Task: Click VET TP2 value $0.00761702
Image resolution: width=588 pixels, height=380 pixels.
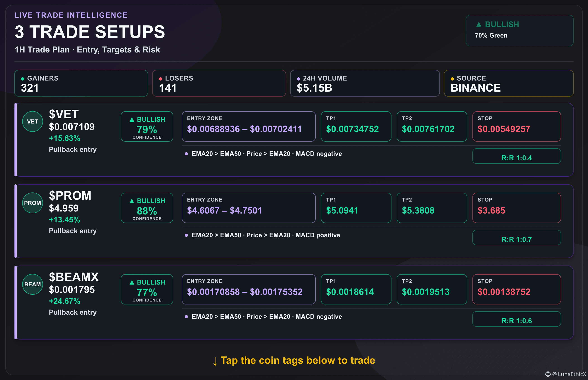Action: tap(428, 129)
